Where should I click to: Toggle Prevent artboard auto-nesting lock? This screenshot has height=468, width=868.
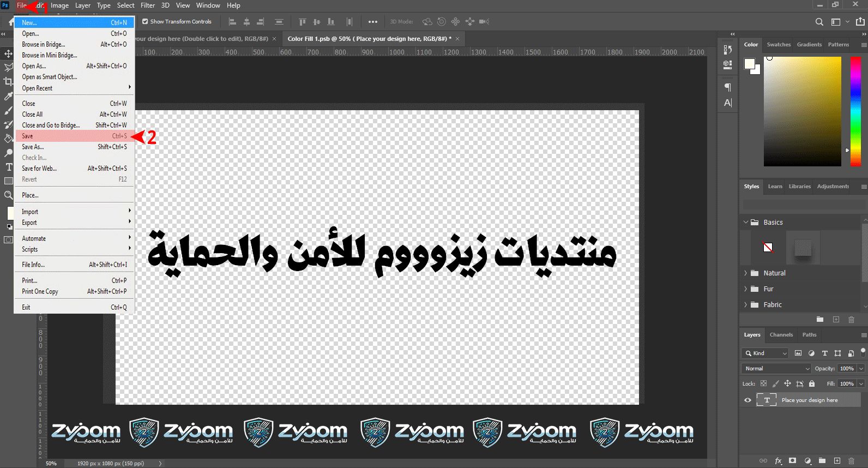click(800, 384)
